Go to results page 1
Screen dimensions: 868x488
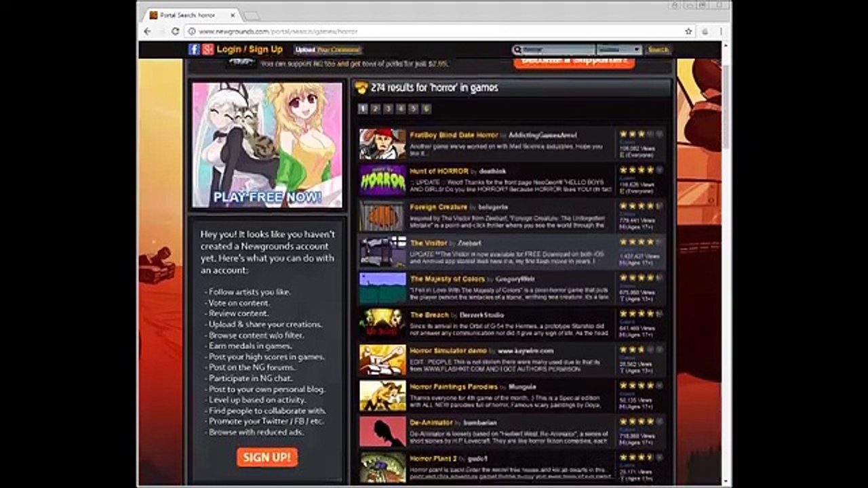coord(362,108)
